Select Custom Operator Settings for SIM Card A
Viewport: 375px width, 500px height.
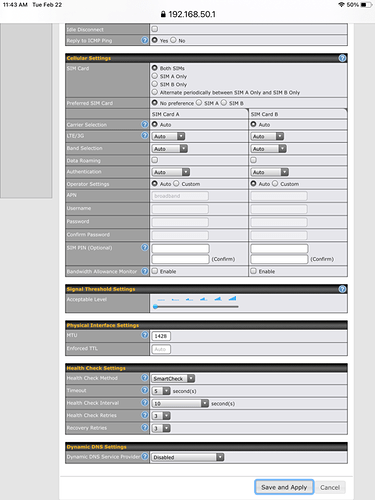coord(176,183)
